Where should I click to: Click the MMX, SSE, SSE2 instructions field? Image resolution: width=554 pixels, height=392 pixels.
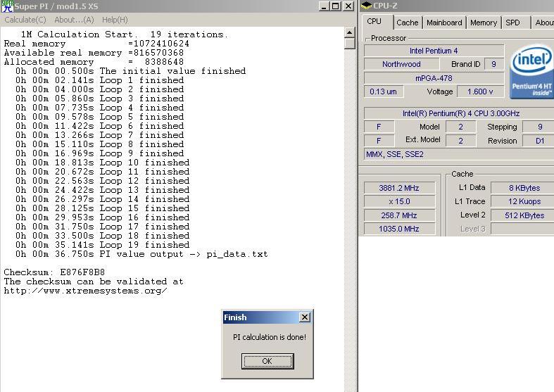point(459,154)
